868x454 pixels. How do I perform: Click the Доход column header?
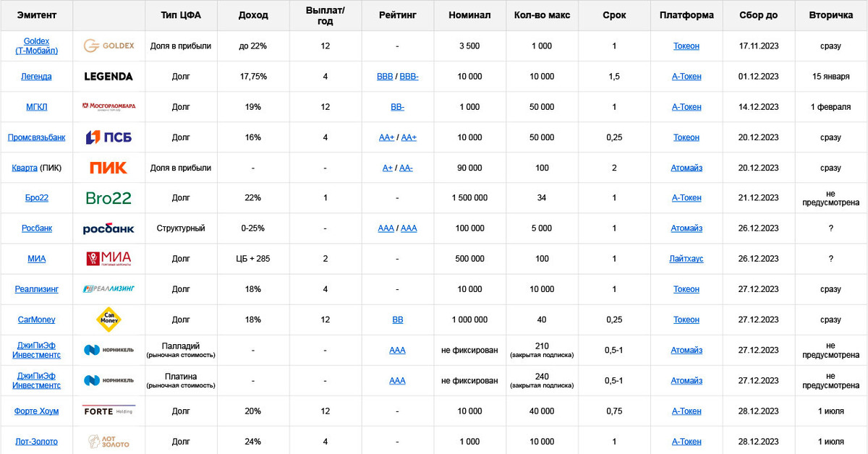tap(252, 15)
